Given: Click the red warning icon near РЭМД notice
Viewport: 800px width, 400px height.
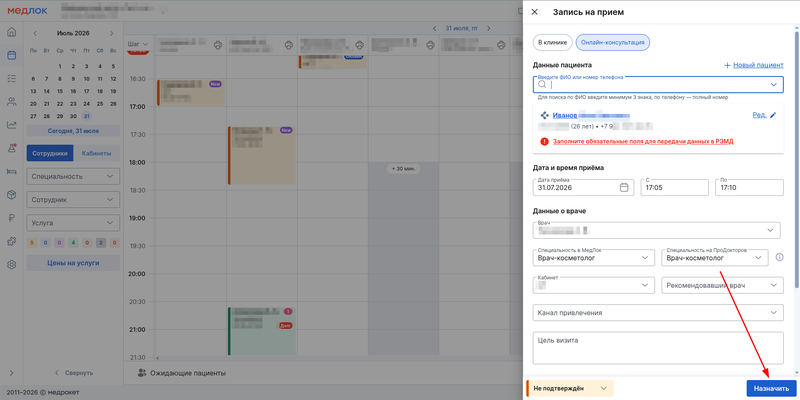Looking at the screenshot, I should click(x=544, y=141).
